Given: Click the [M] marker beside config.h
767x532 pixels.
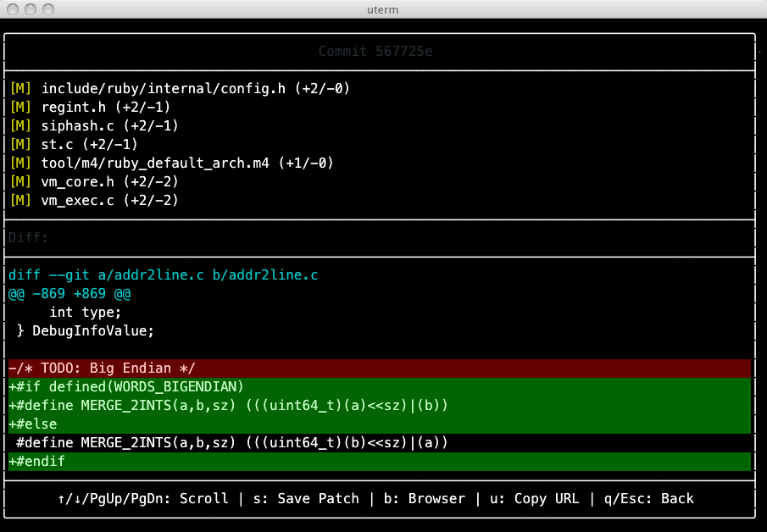Looking at the screenshot, I should [x=20, y=88].
